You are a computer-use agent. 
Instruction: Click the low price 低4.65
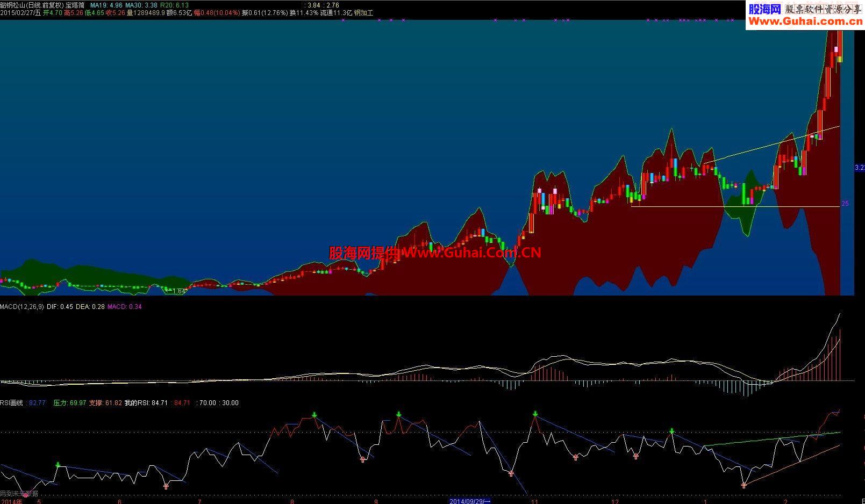tap(95, 13)
